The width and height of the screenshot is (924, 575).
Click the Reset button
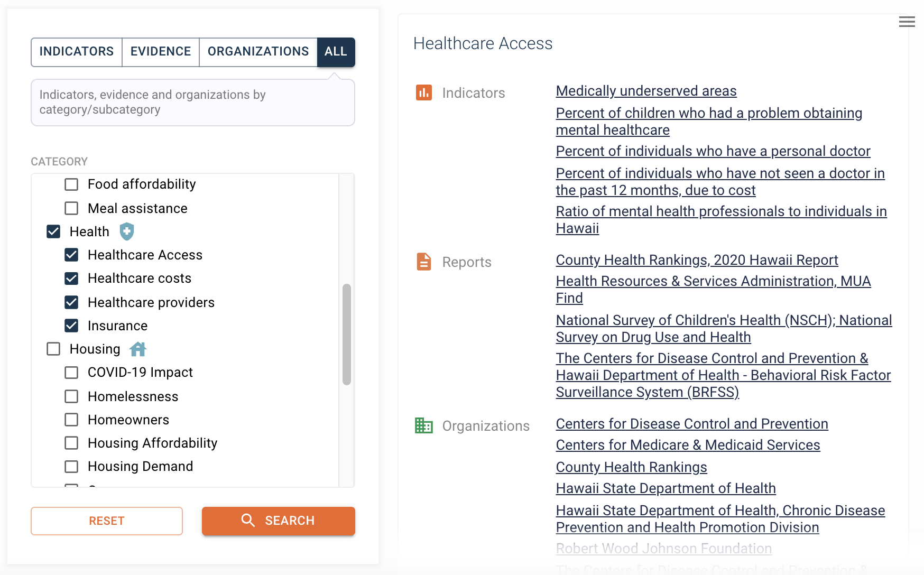(107, 521)
